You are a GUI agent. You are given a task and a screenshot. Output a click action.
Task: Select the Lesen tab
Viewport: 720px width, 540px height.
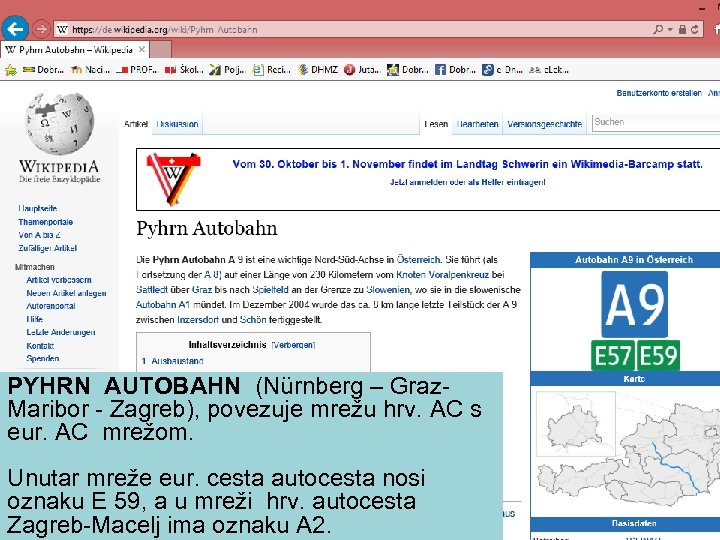(436, 124)
